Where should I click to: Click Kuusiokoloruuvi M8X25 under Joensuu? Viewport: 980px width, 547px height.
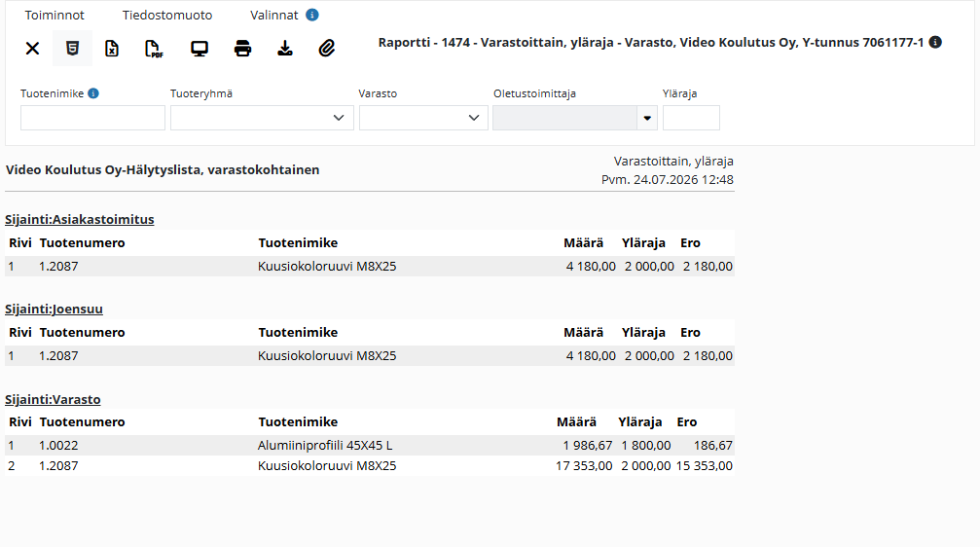327,355
